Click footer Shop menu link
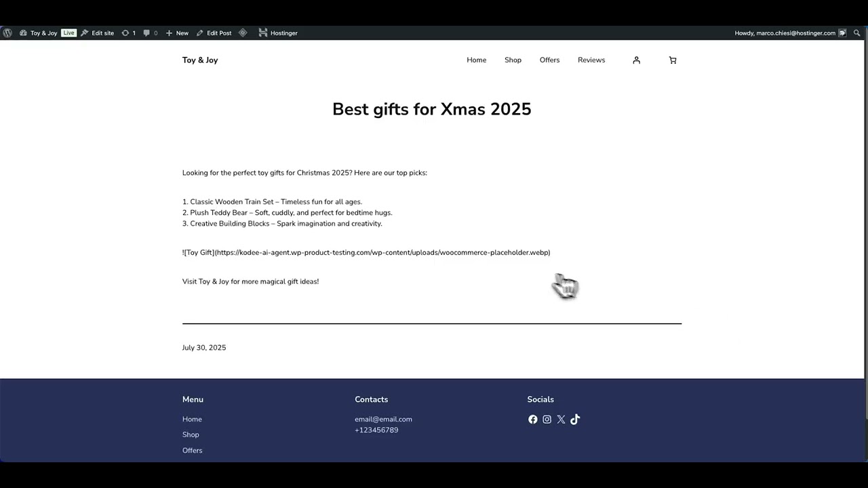The width and height of the screenshot is (868, 488). pos(191,435)
